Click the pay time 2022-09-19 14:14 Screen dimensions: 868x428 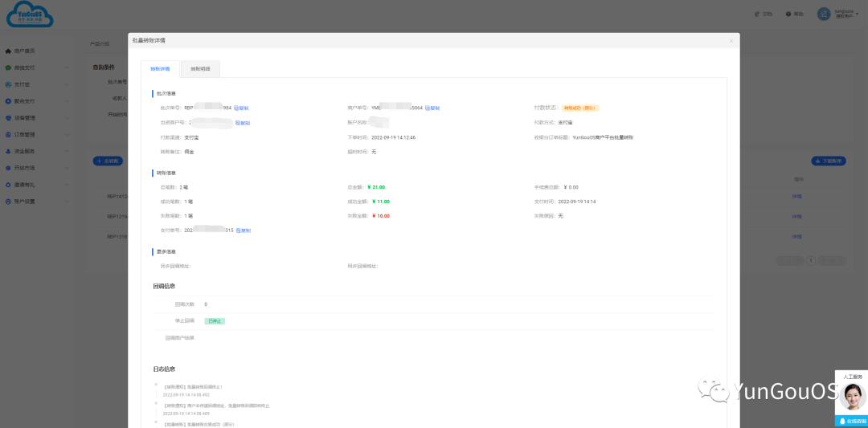pyautogui.click(x=577, y=202)
